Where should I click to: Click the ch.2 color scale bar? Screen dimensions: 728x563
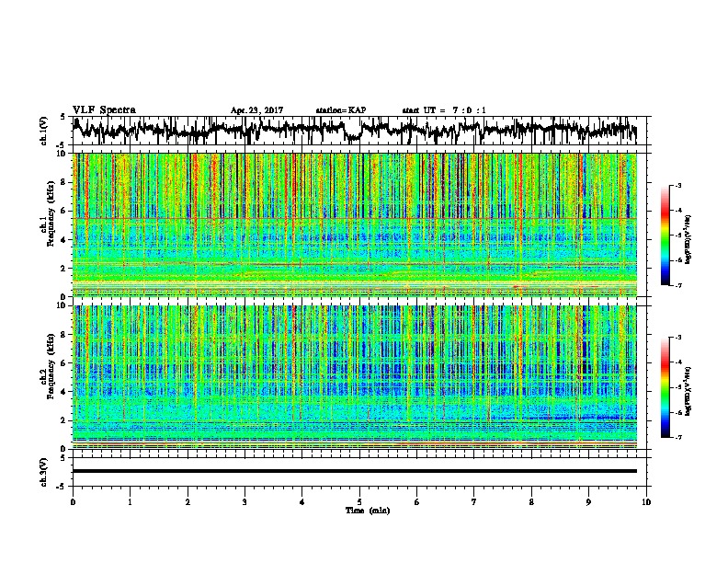(665, 387)
